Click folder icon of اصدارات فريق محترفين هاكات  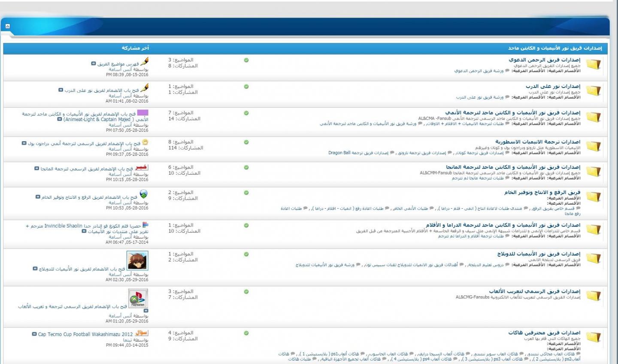(x=594, y=337)
